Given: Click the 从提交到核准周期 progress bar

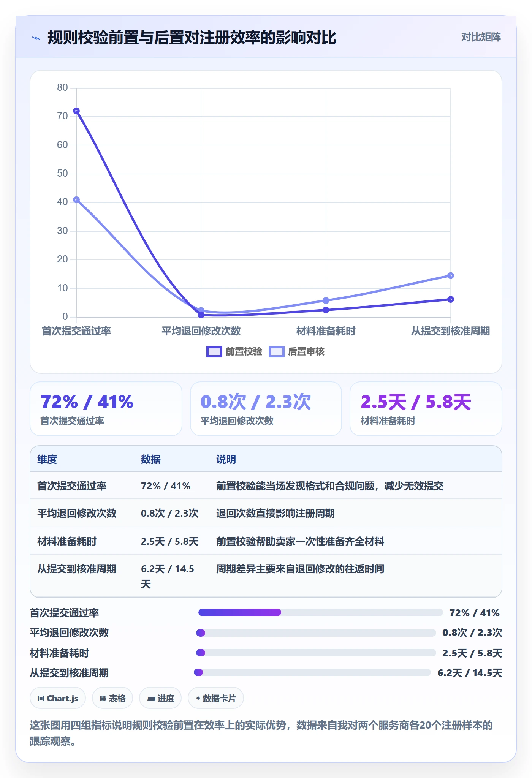Looking at the screenshot, I should pyautogui.click(x=312, y=672).
